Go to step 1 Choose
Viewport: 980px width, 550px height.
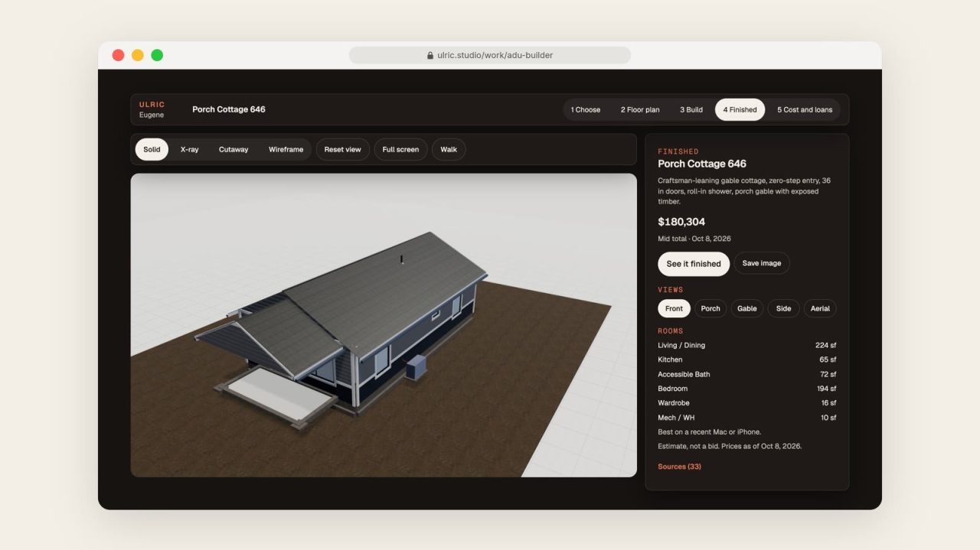tap(586, 109)
